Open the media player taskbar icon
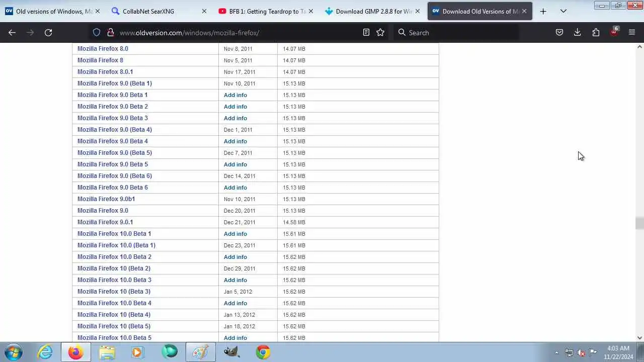The width and height of the screenshot is (644, 362). click(138, 352)
